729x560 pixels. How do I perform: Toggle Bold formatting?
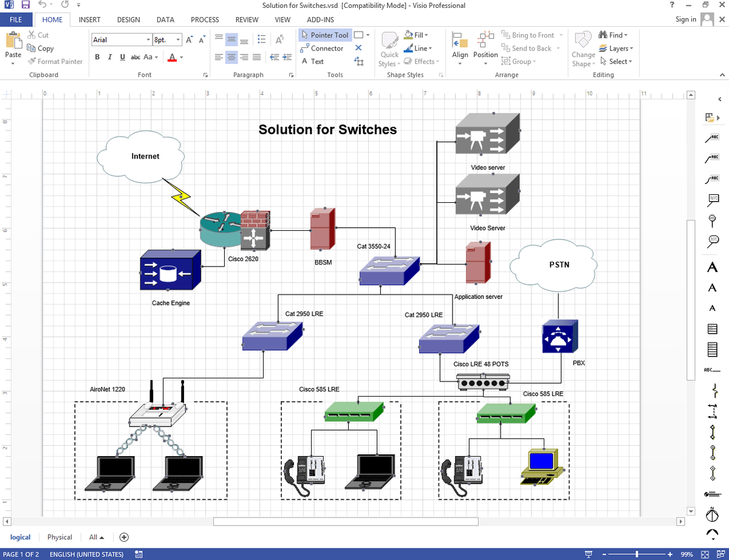pos(98,57)
